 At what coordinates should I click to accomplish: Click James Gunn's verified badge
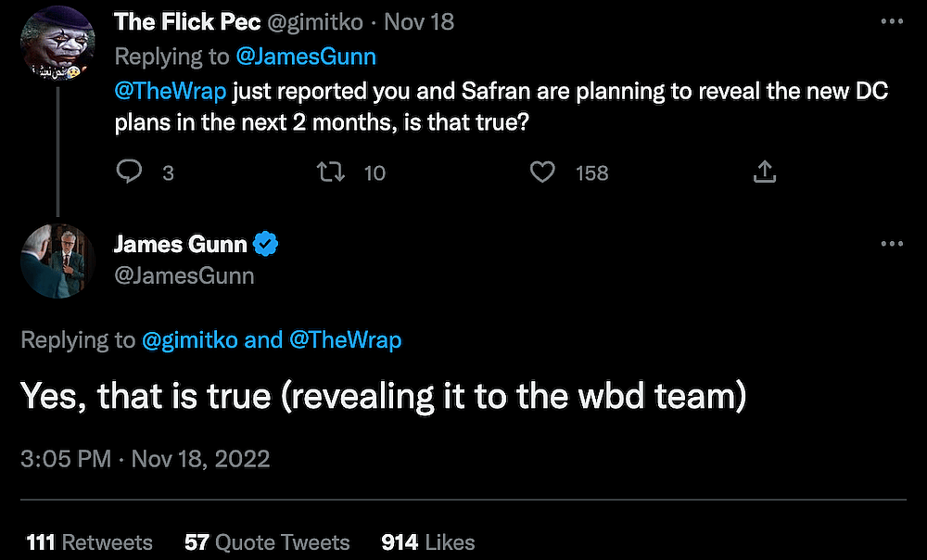[267, 245]
